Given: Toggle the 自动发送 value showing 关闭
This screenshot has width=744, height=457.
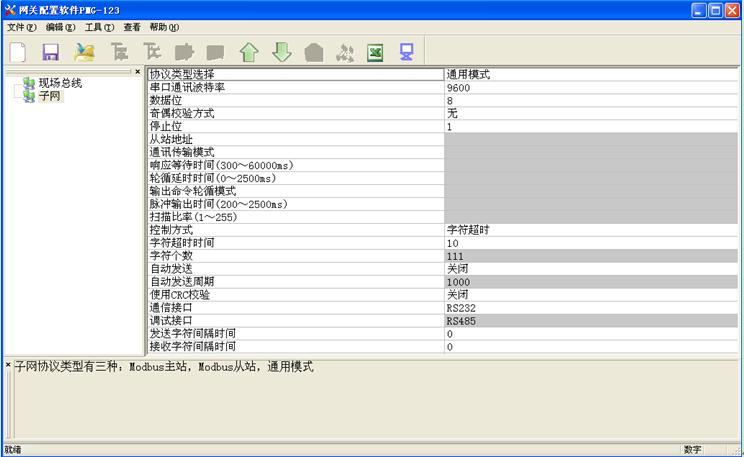Looking at the screenshot, I should click(x=590, y=269).
